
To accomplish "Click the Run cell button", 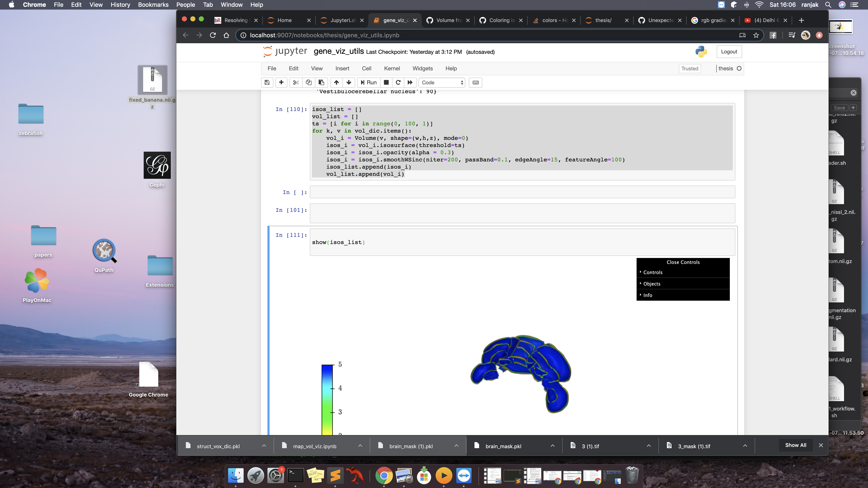I will click(x=368, y=83).
